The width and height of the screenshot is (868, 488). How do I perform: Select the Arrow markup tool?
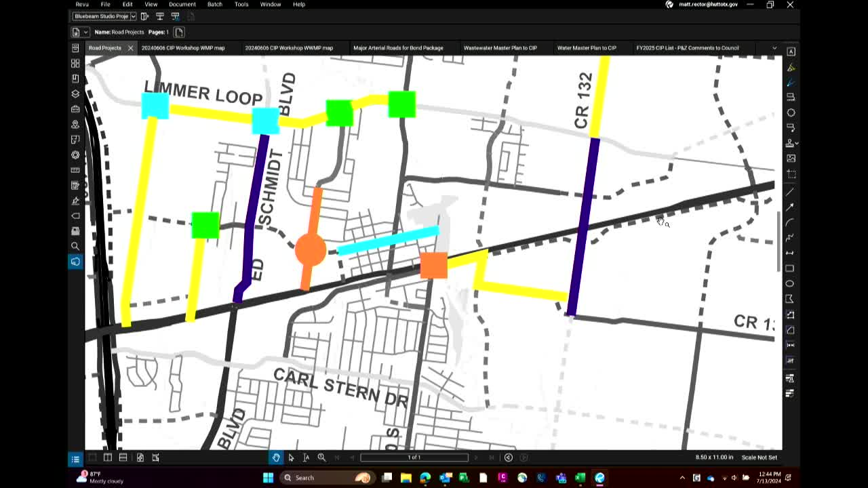(x=791, y=207)
